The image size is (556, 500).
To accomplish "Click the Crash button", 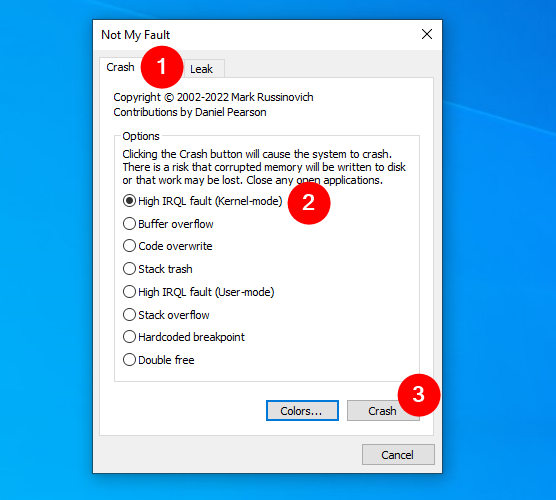I will point(383,411).
